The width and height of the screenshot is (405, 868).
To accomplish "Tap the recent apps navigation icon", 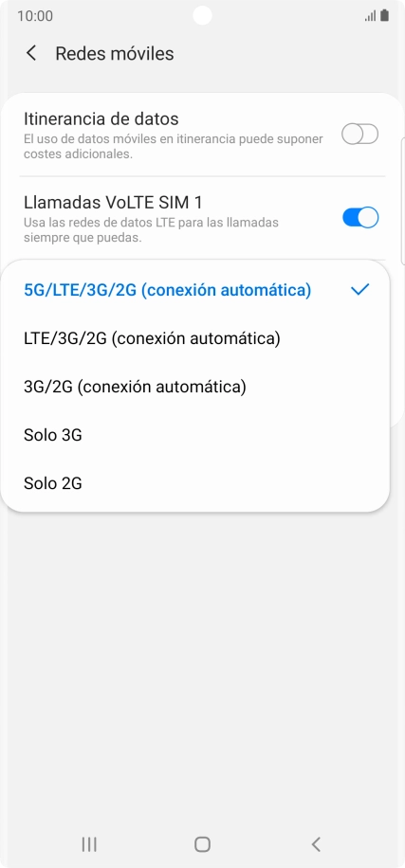I will tap(89, 844).
